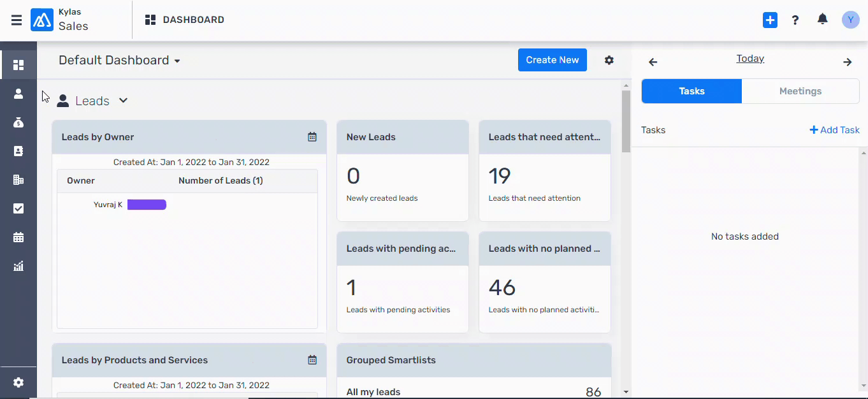The image size is (868, 399).
Task: Expand the Leads widget group chevron
Action: tap(123, 101)
